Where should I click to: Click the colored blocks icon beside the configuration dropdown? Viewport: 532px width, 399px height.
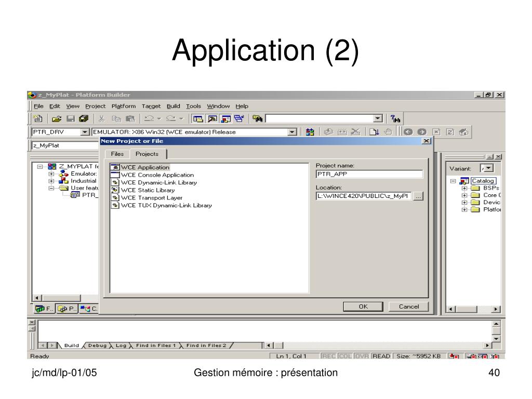coord(310,132)
